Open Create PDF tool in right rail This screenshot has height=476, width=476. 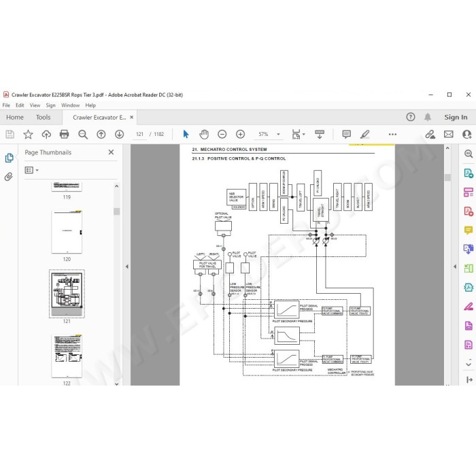pyautogui.click(x=469, y=211)
